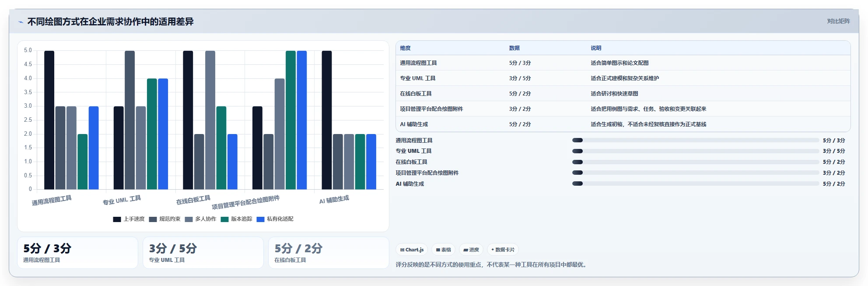Click the 多人协作 bar for 在线白板工具
Viewport: 868px width, 286px height.
210,120
